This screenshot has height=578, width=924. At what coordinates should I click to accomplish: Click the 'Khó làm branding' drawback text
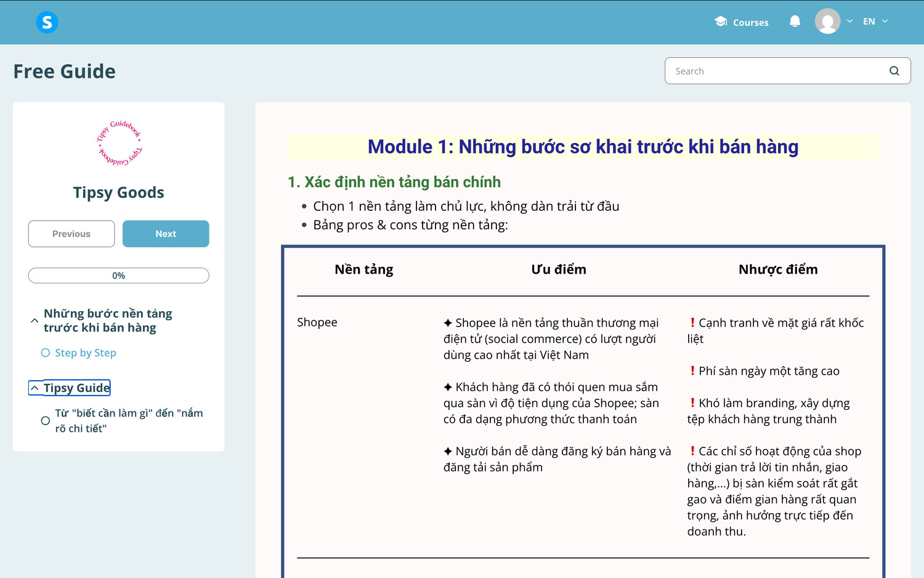[769, 411]
